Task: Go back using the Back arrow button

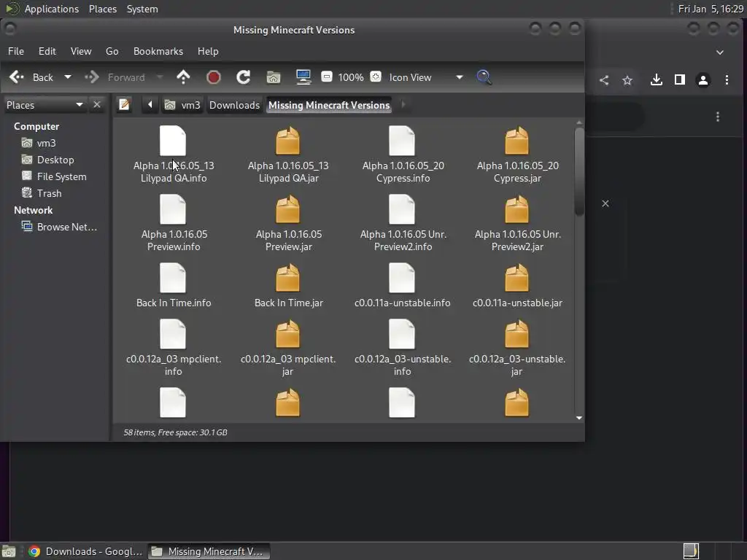Action: [31, 77]
